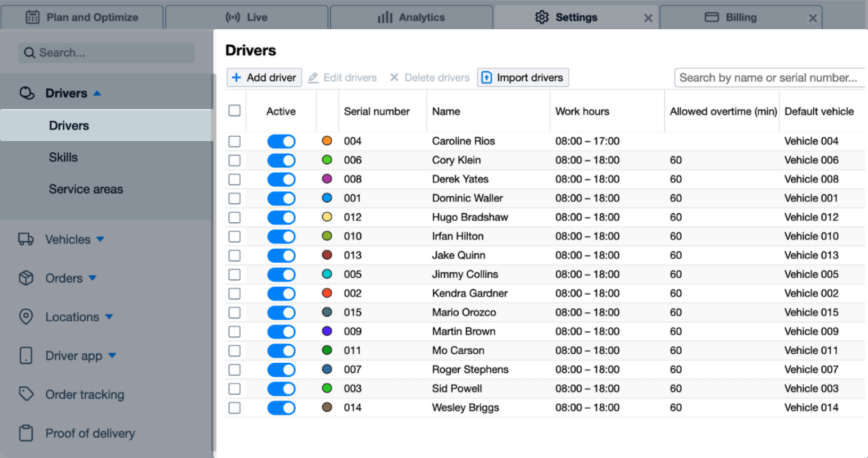
Task: Click the name Roger Stephens
Action: [470, 370]
